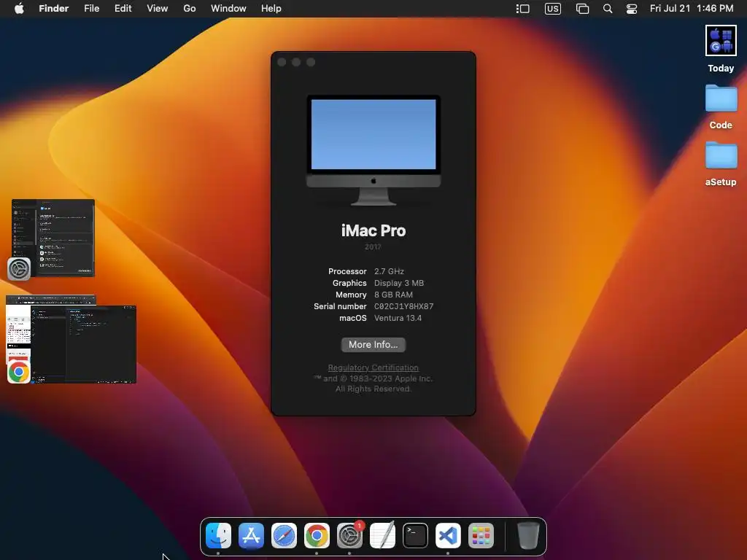Image resolution: width=747 pixels, height=560 pixels.
Task: Click the 8 GB RAM value
Action: point(393,295)
